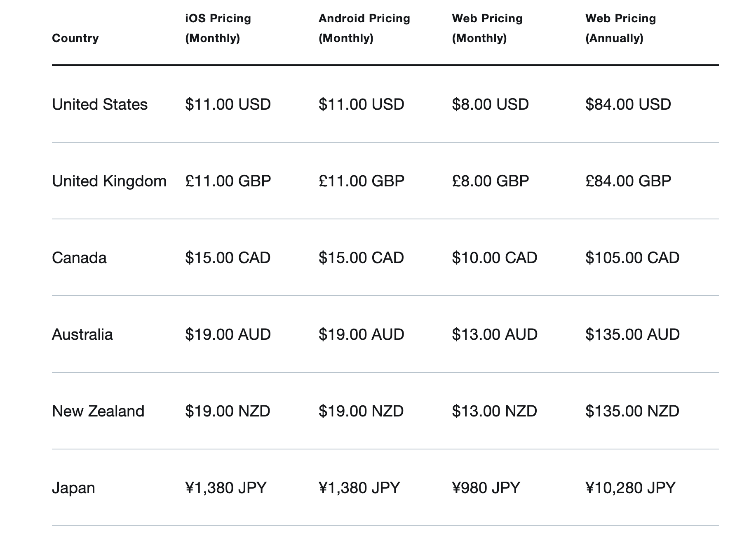Click the Android Pricing (Monthly) header
Image resolution: width=756 pixels, height=541 pixels.
364,28
